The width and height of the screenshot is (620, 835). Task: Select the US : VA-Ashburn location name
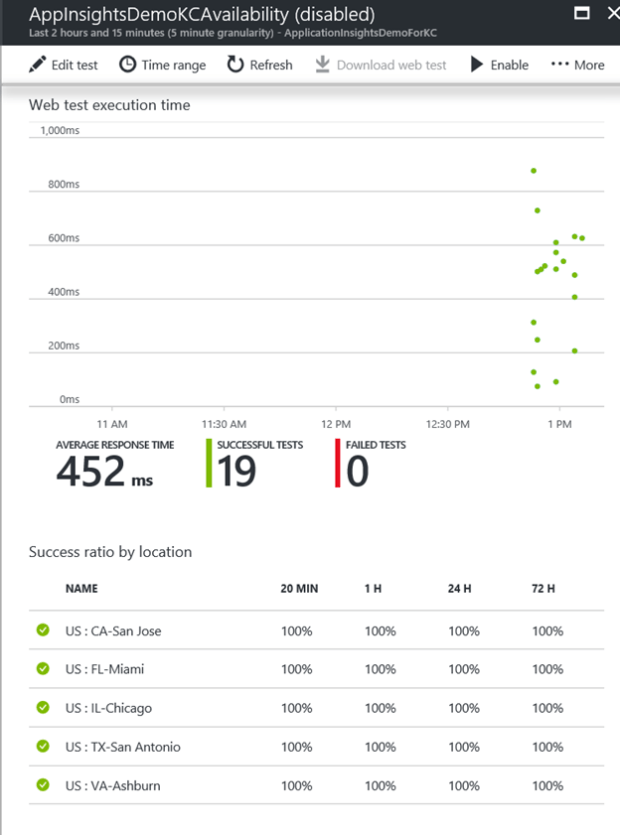pyautogui.click(x=112, y=786)
